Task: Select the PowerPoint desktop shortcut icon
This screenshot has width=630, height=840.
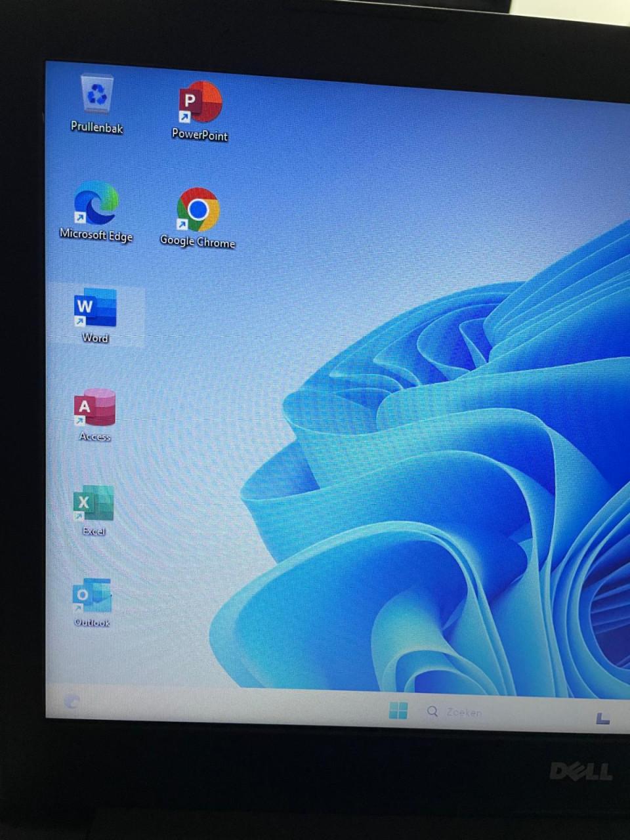Action: tap(199, 102)
